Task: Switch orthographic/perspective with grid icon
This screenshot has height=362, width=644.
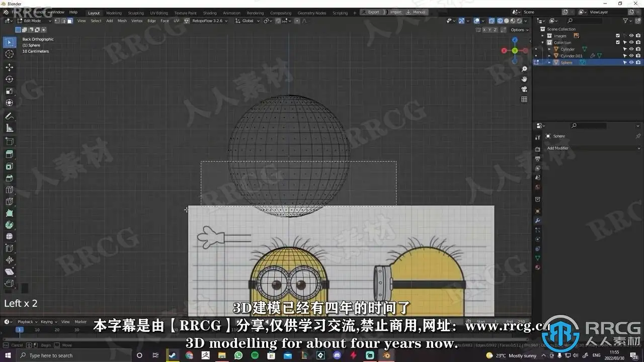Action: click(x=524, y=99)
